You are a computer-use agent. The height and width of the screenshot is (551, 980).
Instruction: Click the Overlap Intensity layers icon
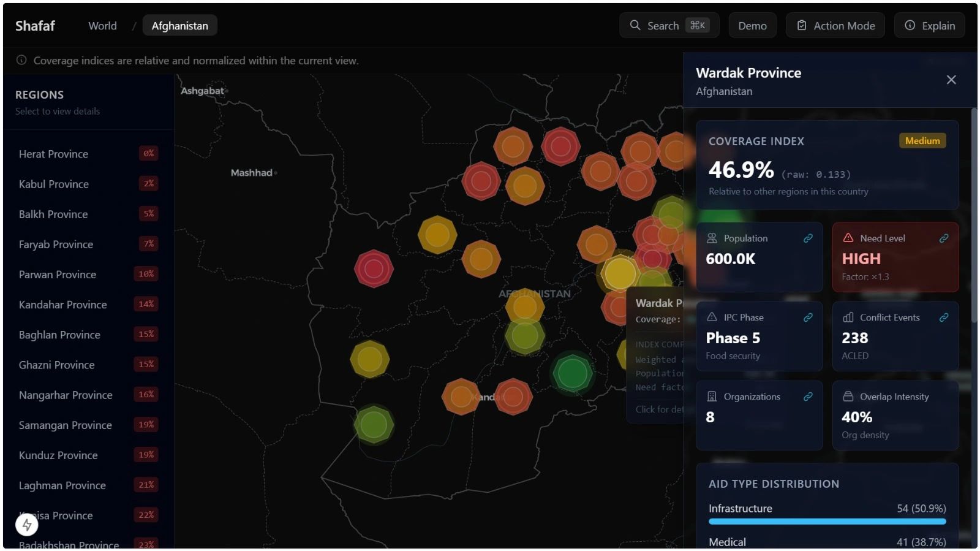tap(848, 397)
